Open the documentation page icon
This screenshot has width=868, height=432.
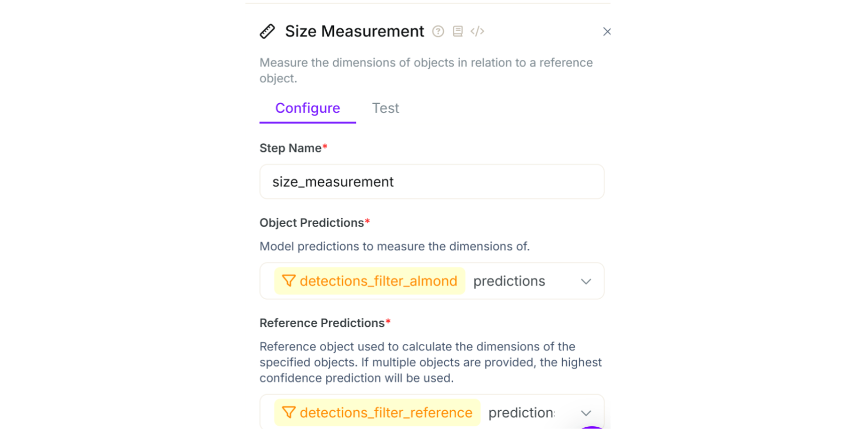tap(457, 32)
